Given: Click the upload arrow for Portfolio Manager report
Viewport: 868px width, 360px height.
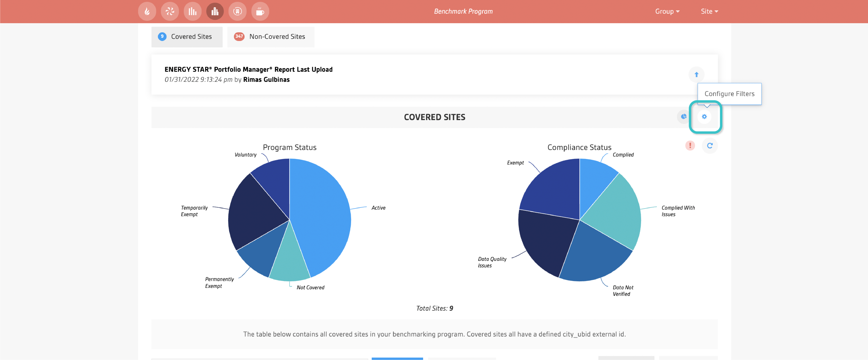Looking at the screenshot, I should (x=696, y=74).
